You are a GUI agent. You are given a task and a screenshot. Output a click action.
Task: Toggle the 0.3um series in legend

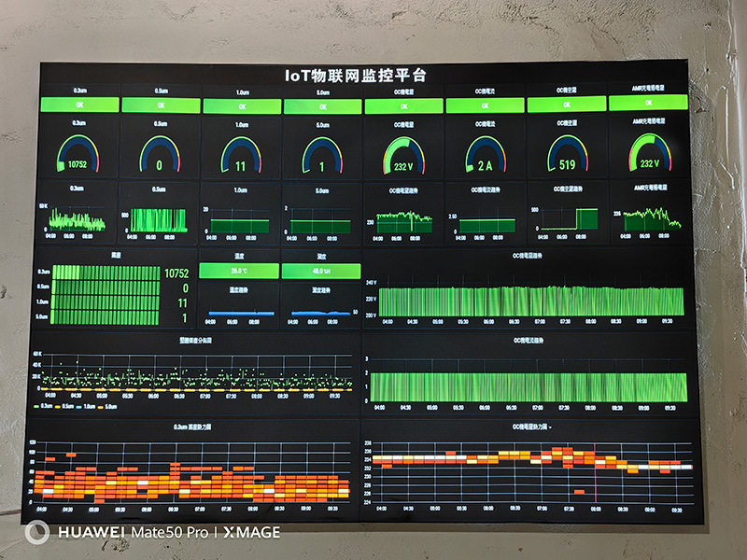tap(47, 407)
